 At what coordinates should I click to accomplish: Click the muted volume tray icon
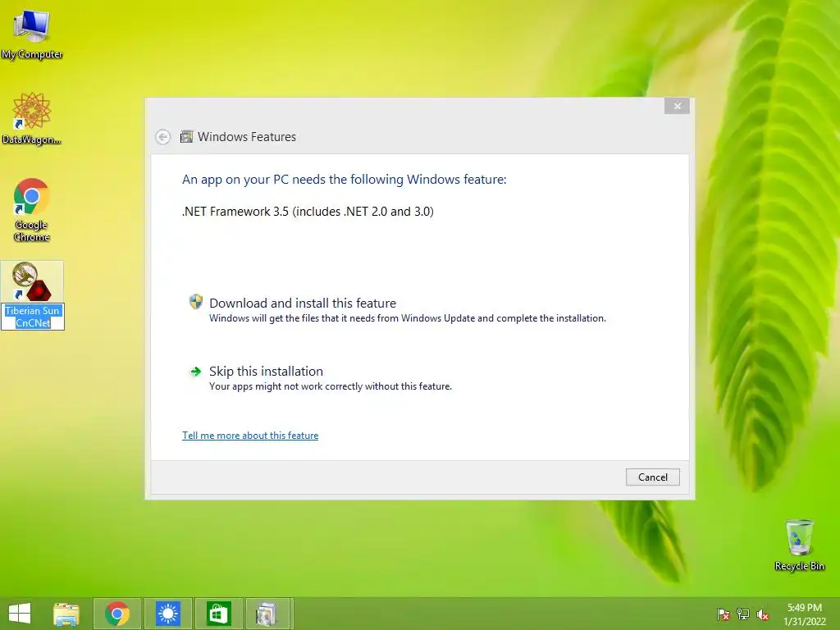pos(763,614)
